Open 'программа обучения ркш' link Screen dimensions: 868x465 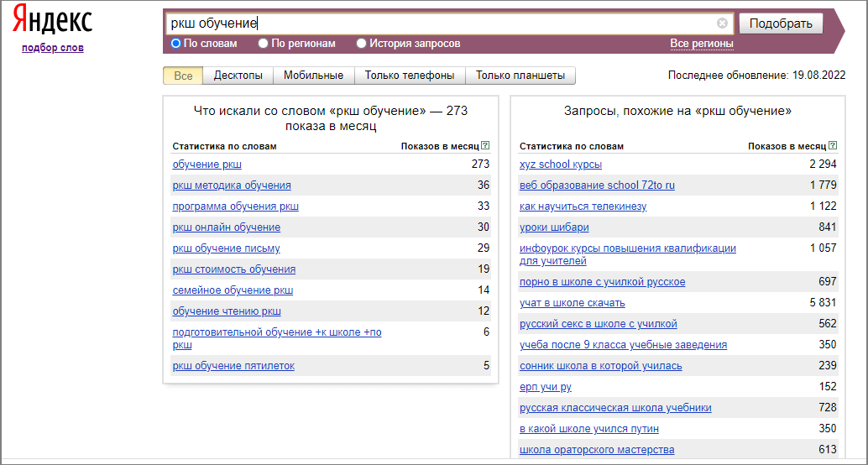tap(236, 206)
